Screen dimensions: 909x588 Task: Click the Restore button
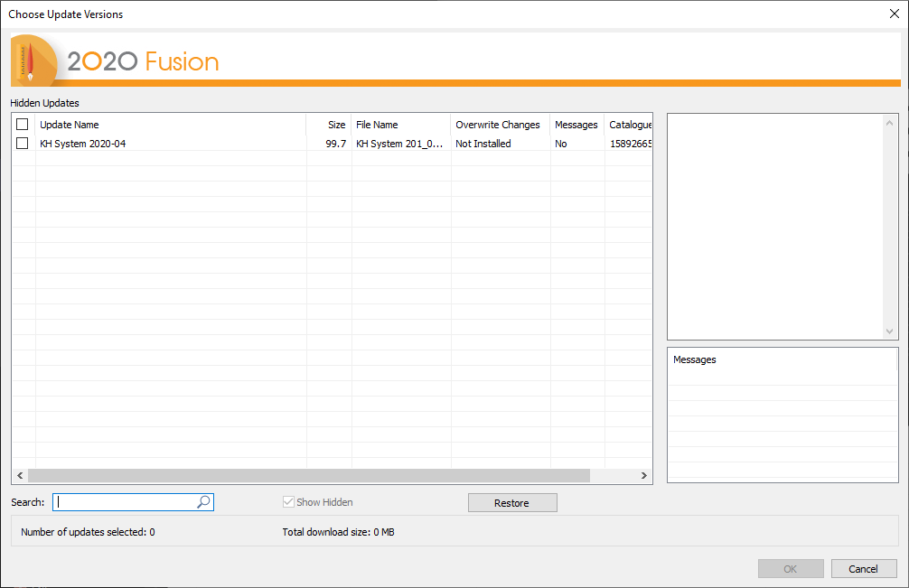(512, 502)
